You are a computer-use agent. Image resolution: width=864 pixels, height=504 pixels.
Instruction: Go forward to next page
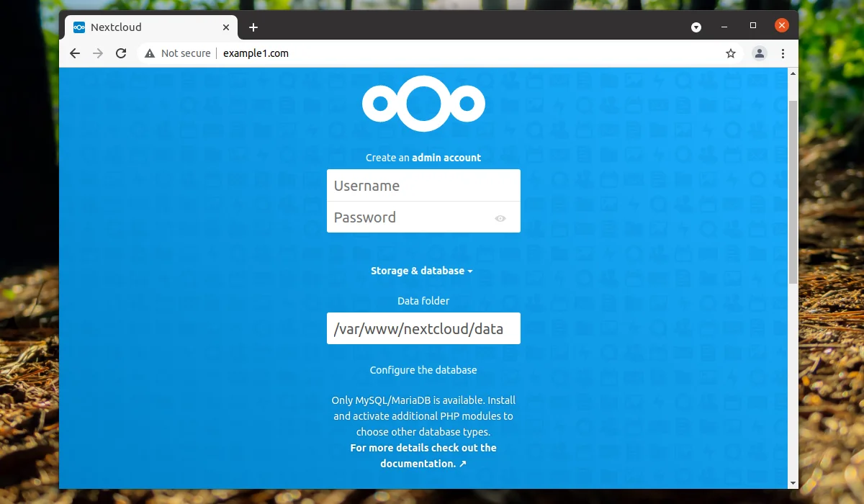pyautogui.click(x=98, y=53)
